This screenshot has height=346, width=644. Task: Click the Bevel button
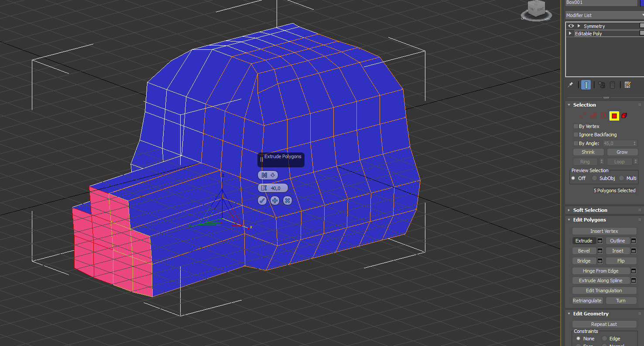pyautogui.click(x=584, y=251)
